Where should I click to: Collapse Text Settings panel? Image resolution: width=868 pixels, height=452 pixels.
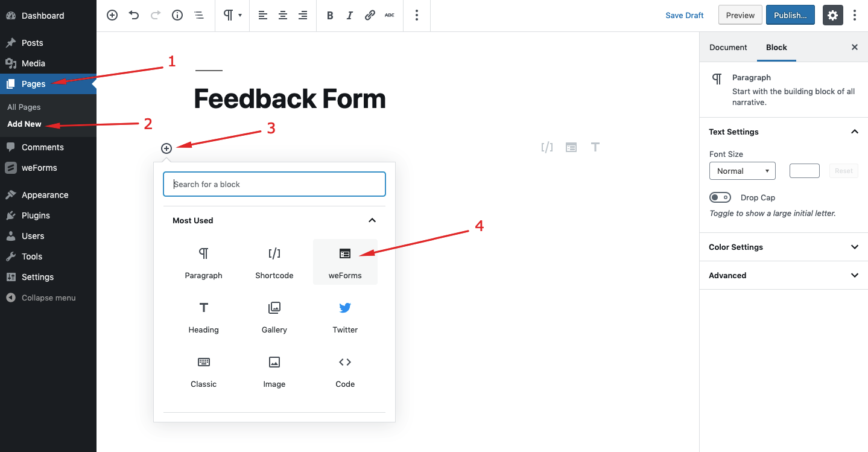click(x=784, y=132)
